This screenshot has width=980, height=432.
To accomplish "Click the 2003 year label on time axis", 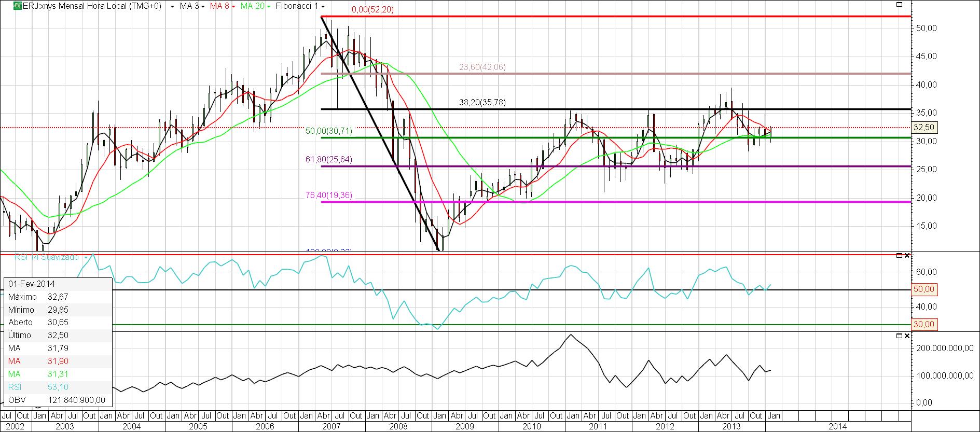I will (64, 426).
